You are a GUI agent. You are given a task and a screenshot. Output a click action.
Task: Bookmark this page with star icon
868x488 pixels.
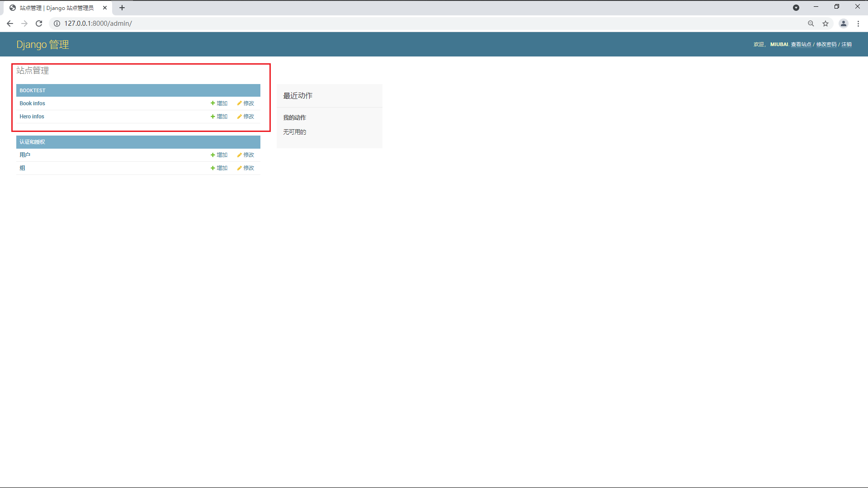[826, 23]
